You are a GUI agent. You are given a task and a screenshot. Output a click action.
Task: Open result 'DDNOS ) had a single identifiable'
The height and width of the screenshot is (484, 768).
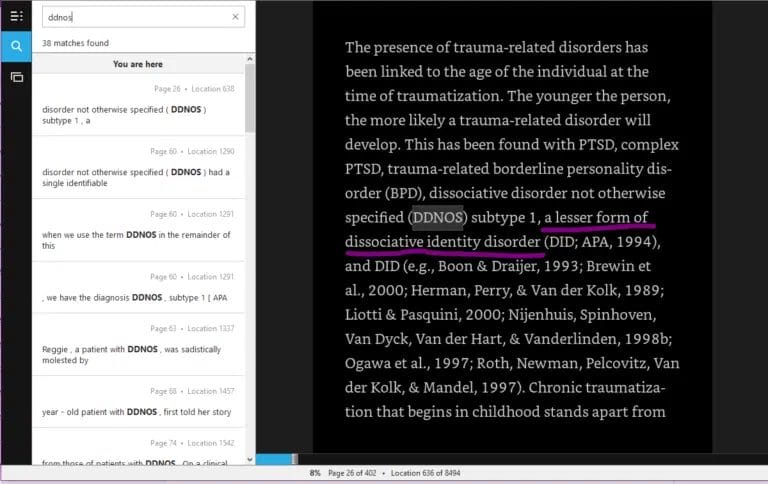138,170
